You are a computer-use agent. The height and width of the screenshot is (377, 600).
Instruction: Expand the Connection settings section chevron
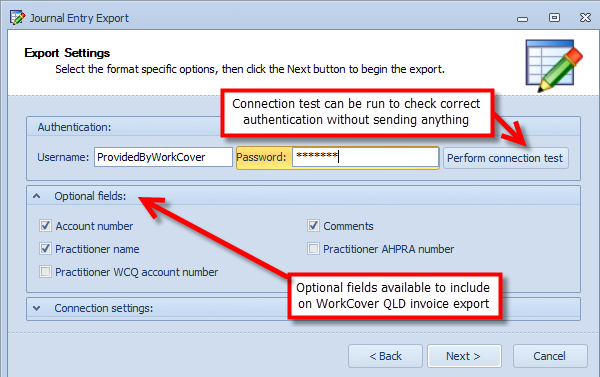[x=37, y=308]
